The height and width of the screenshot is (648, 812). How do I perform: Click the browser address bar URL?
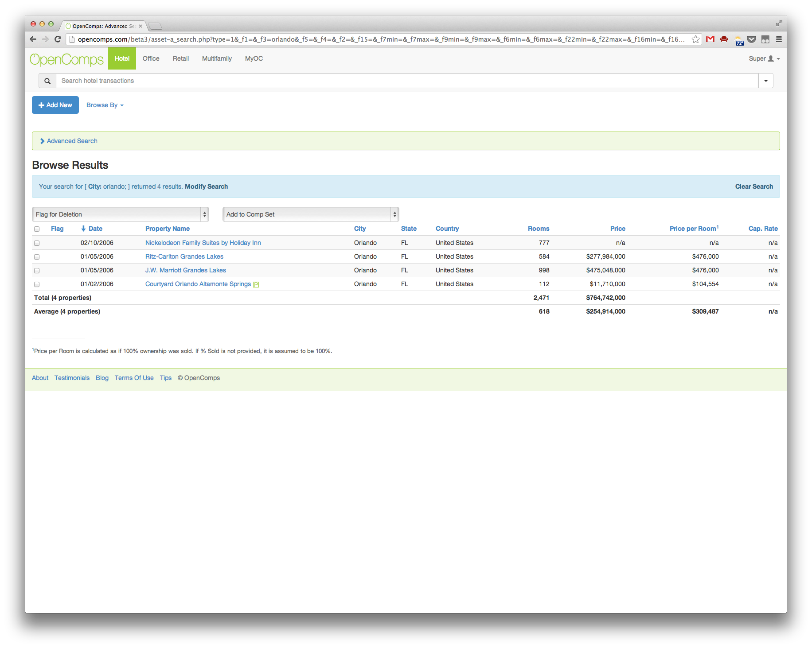click(x=381, y=39)
